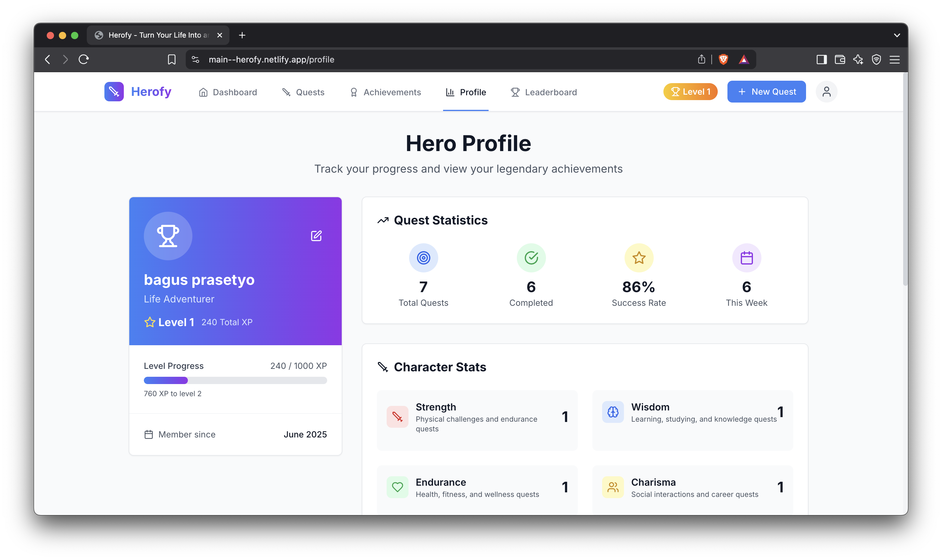Viewport: 942px width, 560px height.
Task: Toggle the browser sidebar panel icon
Action: pos(821,59)
